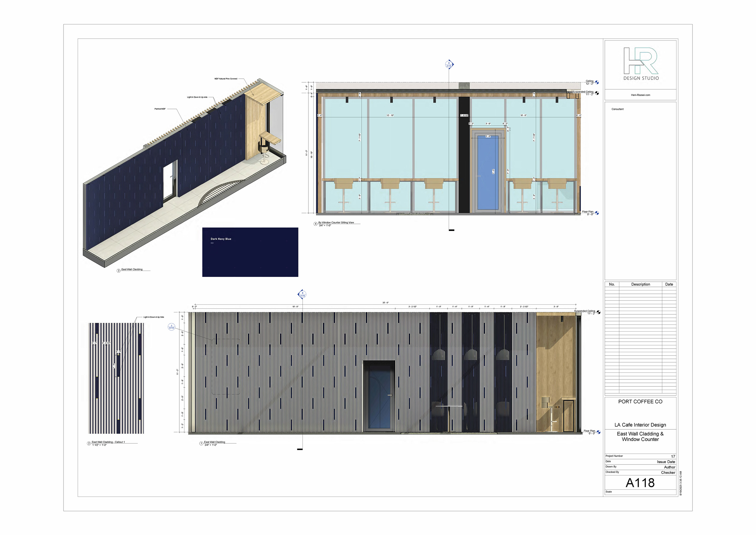The height and width of the screenshot is (535, 756).
Task: Click the East Wall Cladding - Callout 1 title
Action: coord(108,442)
